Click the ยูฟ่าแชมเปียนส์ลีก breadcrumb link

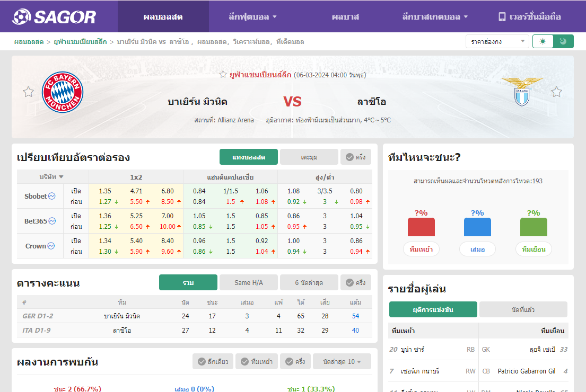pyautogui.click(x=81, y=42)
